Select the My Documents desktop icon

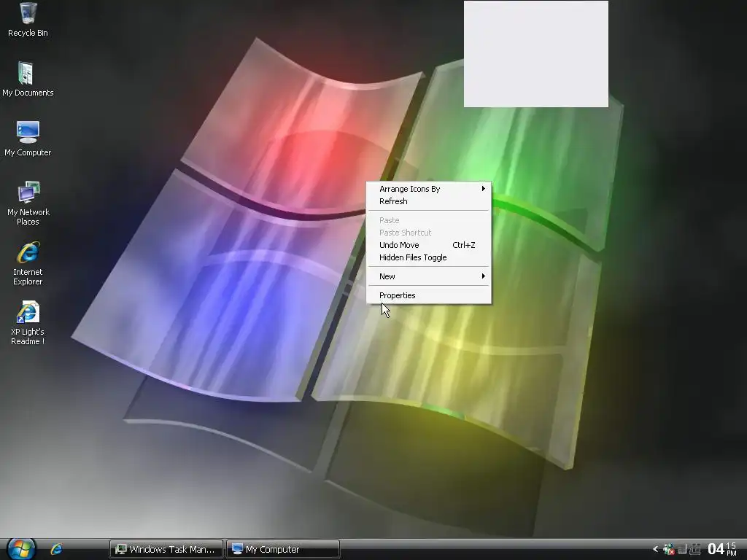(28, 79)
